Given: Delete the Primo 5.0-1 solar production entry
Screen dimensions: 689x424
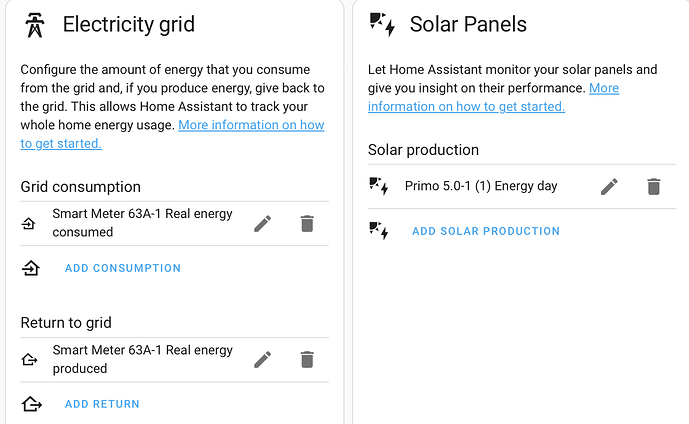Looking at the screenshot, I should [x=653, y=186].
